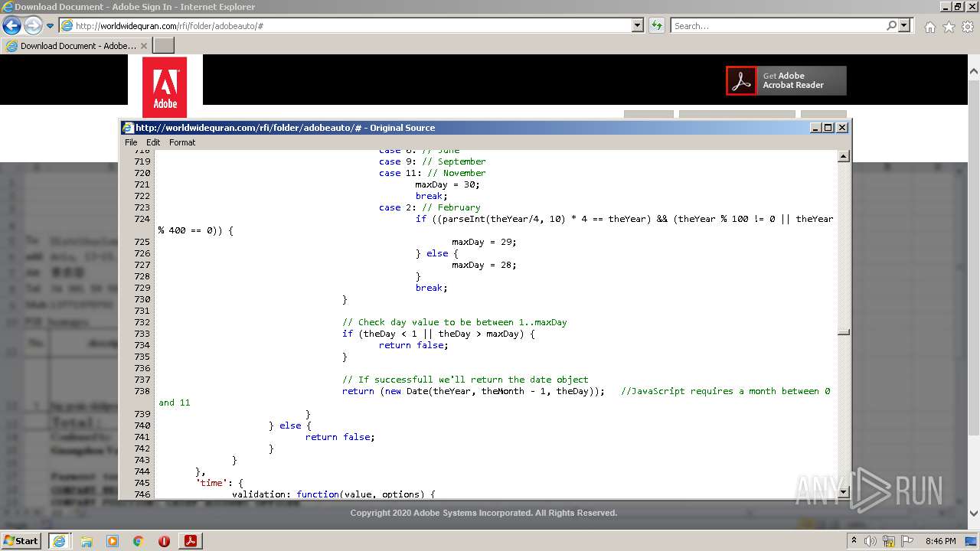Open the search provider dropdown
Viewport: 980px width, 551px height.
point(905,26)
